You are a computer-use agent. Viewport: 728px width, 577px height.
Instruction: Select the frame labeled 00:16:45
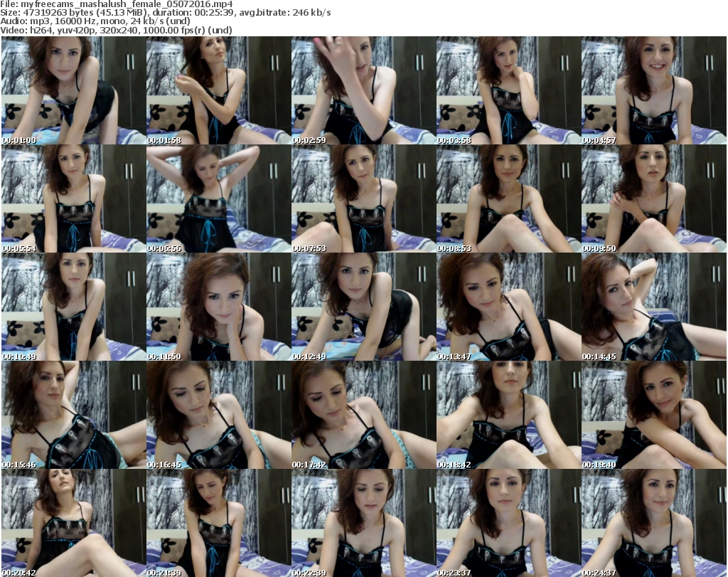(219, 415)
